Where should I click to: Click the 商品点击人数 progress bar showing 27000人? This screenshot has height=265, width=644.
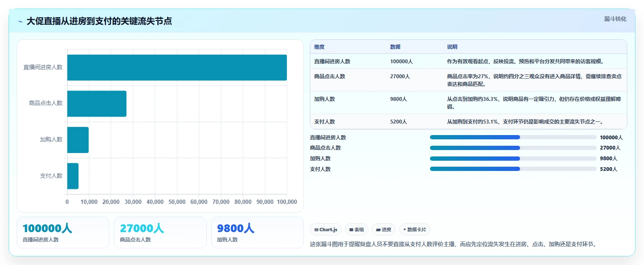(513, 148)
